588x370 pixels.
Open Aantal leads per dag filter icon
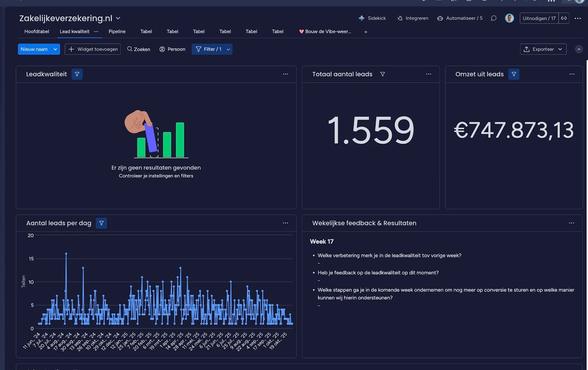101,223
